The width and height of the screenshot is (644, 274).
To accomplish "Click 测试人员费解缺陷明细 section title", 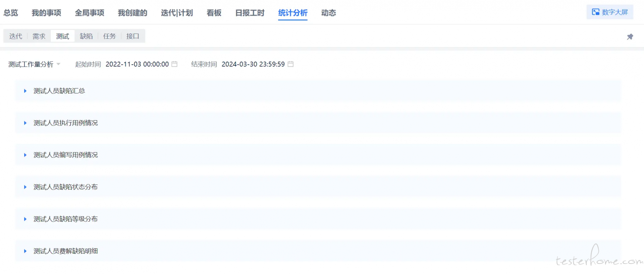I will (x=66, y=251).
